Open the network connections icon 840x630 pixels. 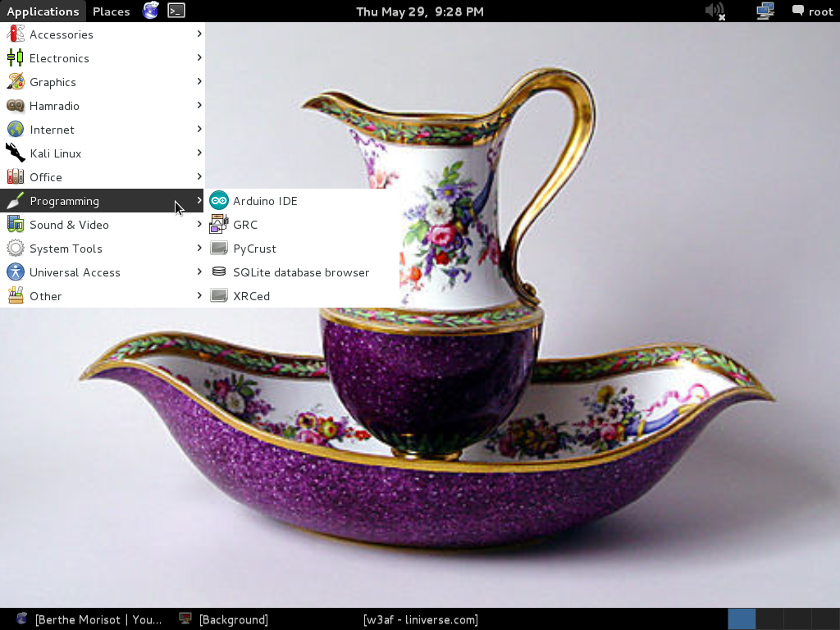tap(765, 11)
